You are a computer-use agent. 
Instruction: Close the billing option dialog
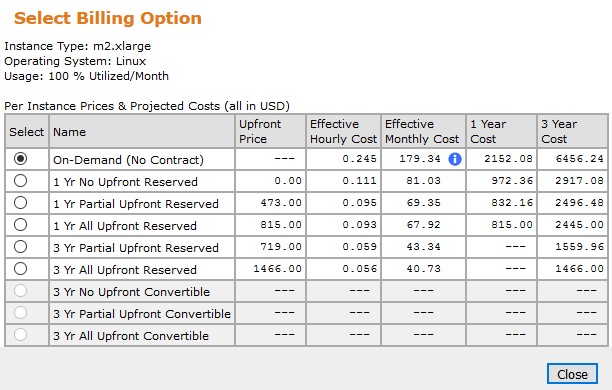(572, 374)
